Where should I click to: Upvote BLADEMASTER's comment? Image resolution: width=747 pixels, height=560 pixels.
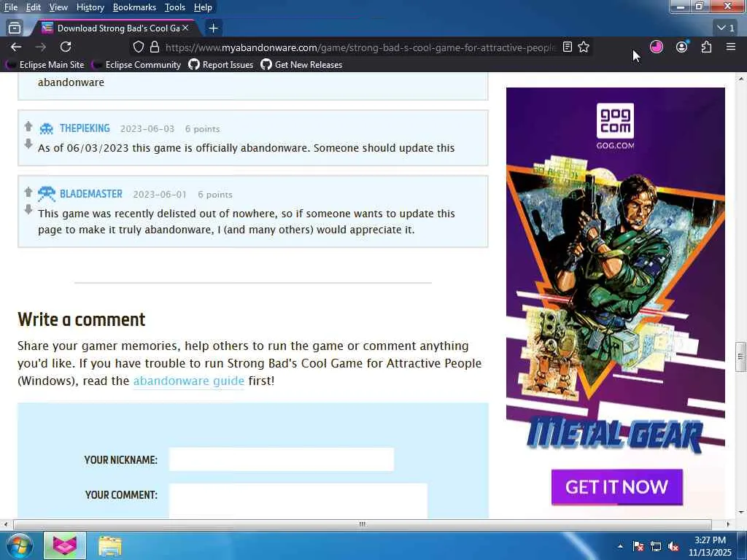28,192
